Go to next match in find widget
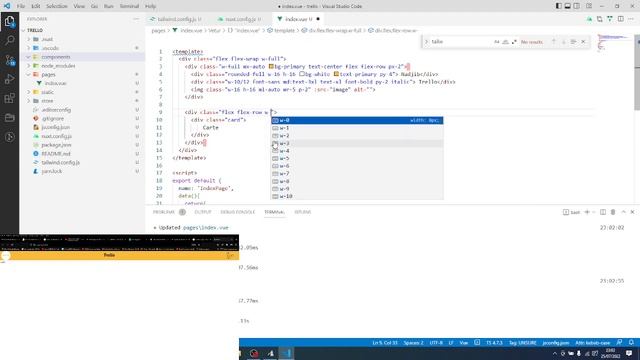Image resolution: width=640 pixels, height=360 pixels. click(564, 42)
